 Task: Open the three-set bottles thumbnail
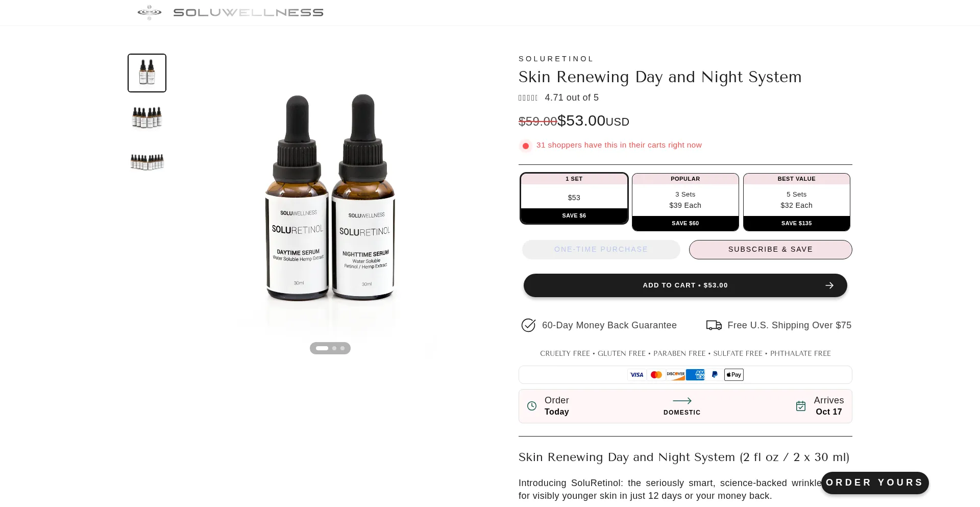pos(147,117)
